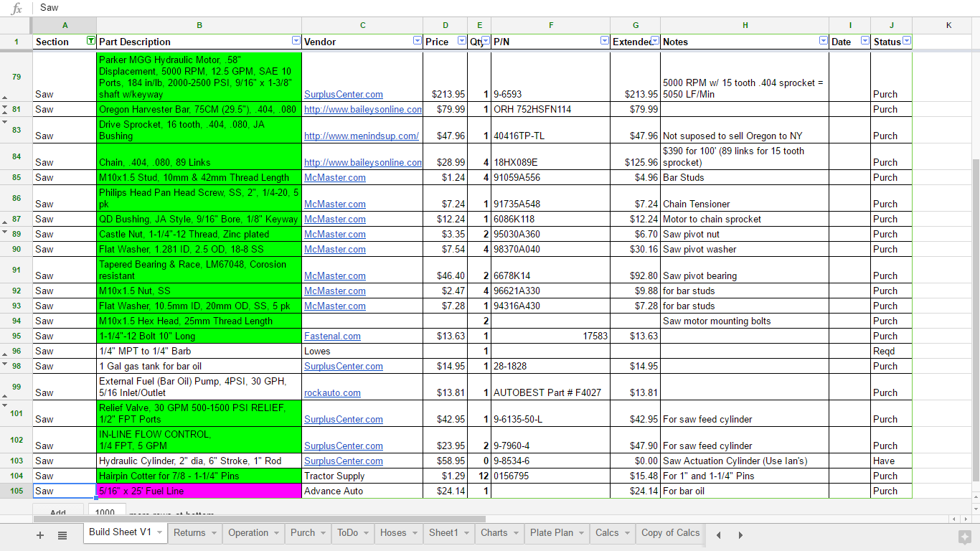The width and height of the screenshot is (980, 551).
Task: Open Returns tab menu arrow
Action: point(213,533)
